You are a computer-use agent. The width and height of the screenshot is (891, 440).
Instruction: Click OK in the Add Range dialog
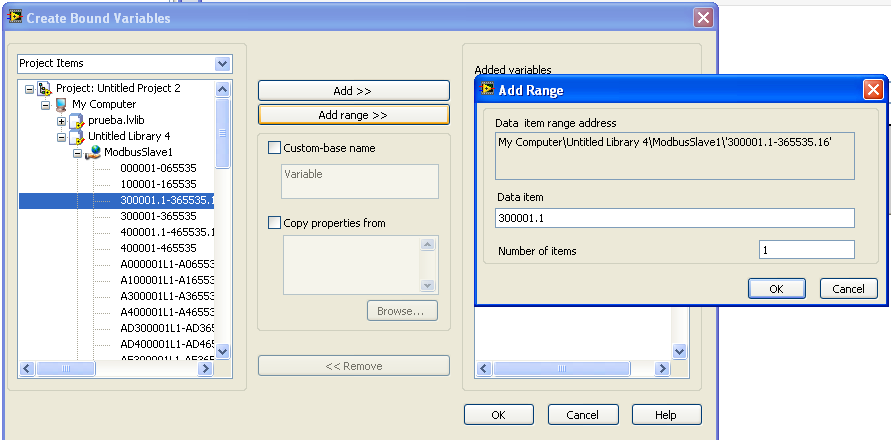point(777,289)
